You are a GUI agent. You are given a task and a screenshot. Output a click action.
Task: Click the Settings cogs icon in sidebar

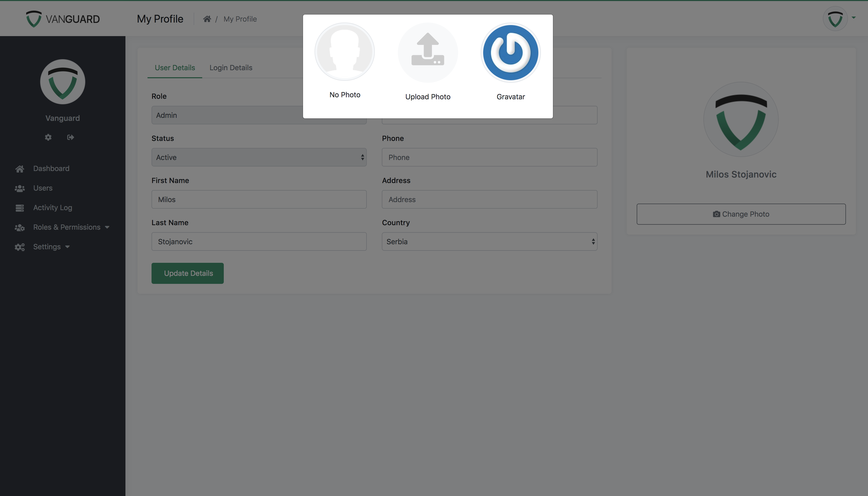tap(20, 247)
